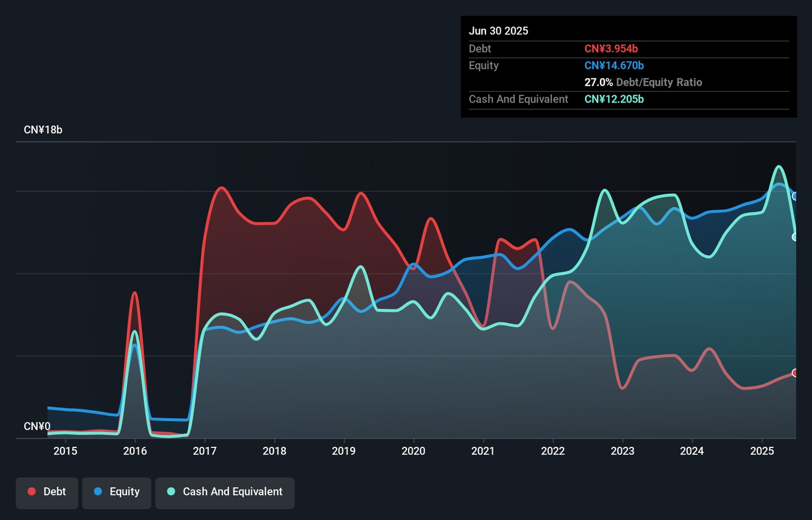Select the 2025 x-axis label
This screenshot has height=520, width=812.
(x=762, y=451)
